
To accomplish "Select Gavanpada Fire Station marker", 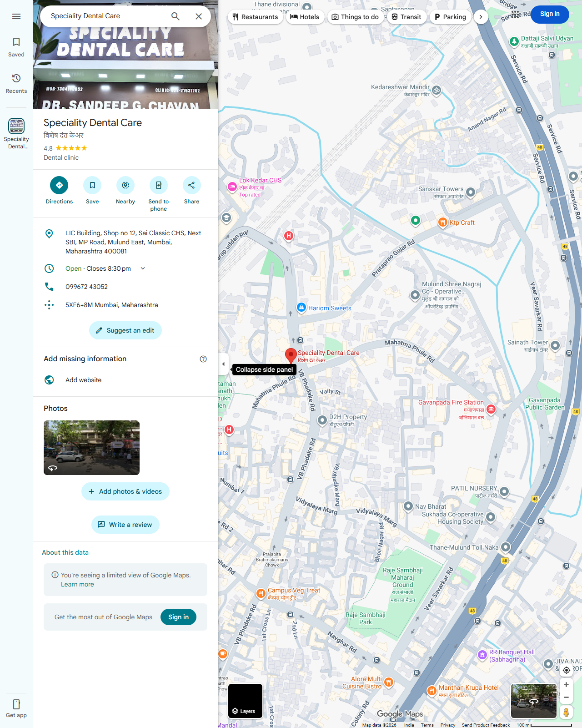I will click(491, 409).
